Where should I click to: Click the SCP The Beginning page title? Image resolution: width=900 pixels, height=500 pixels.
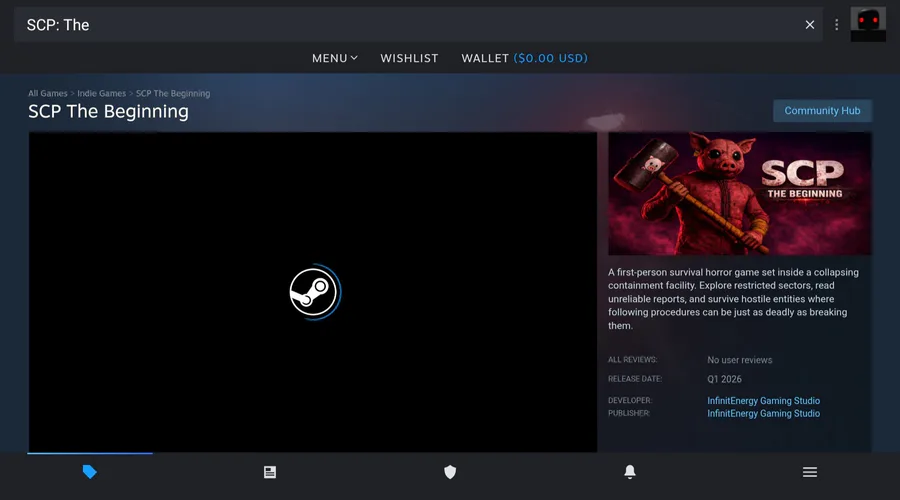tap(108, 111)
